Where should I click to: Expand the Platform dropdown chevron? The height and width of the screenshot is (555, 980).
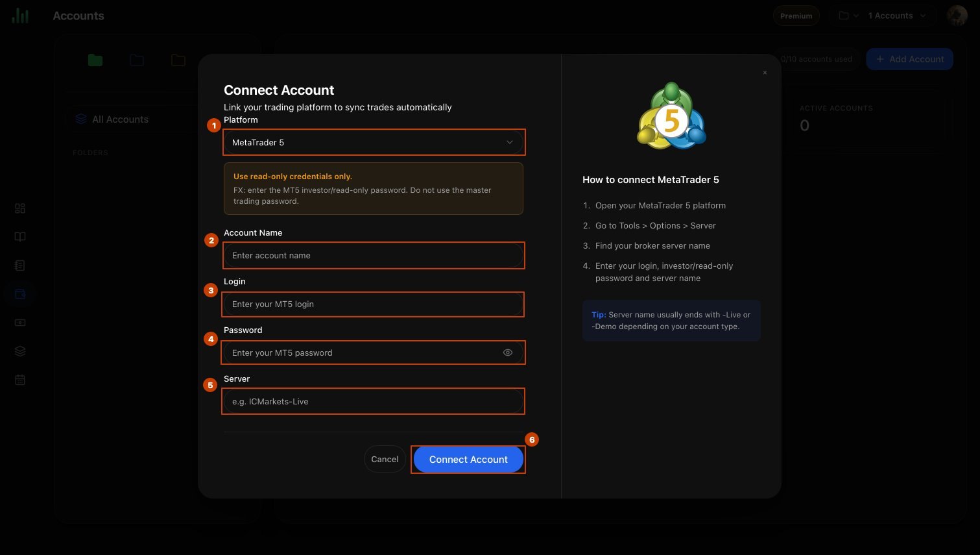click(x=510, y=142)
